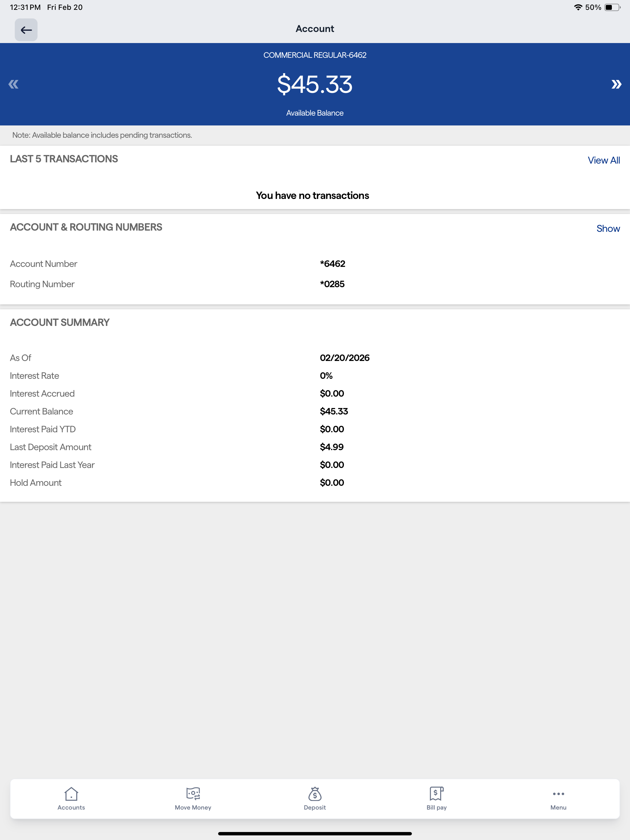Tap the Interest Accrued label
This screenshot has height=840, width=630.
coord(42,394)
